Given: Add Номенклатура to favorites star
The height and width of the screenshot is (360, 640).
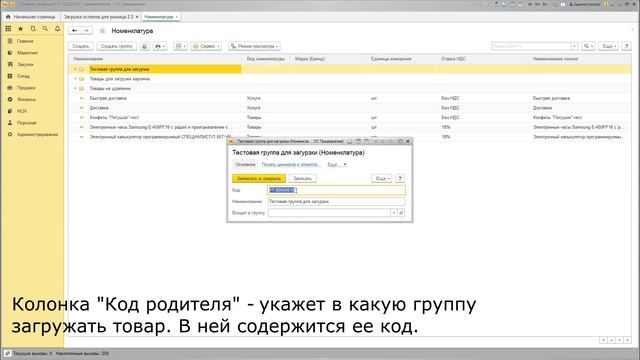Looking at the screenshot, I should coord(102,31).
